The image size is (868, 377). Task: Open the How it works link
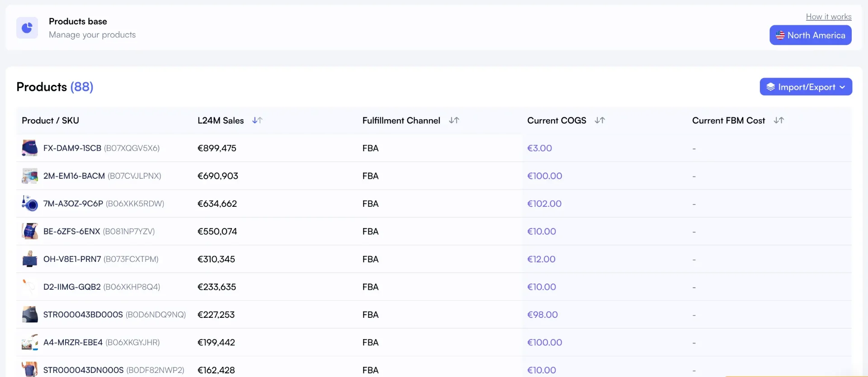(829, 17)
